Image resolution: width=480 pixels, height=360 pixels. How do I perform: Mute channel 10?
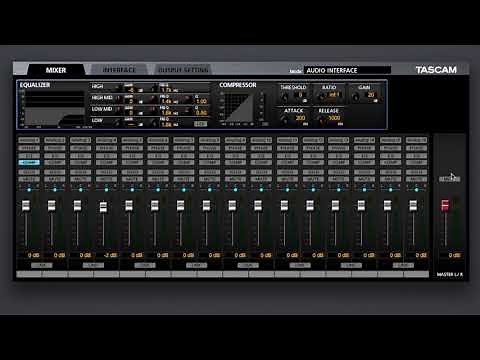click(x=261, y=179)
